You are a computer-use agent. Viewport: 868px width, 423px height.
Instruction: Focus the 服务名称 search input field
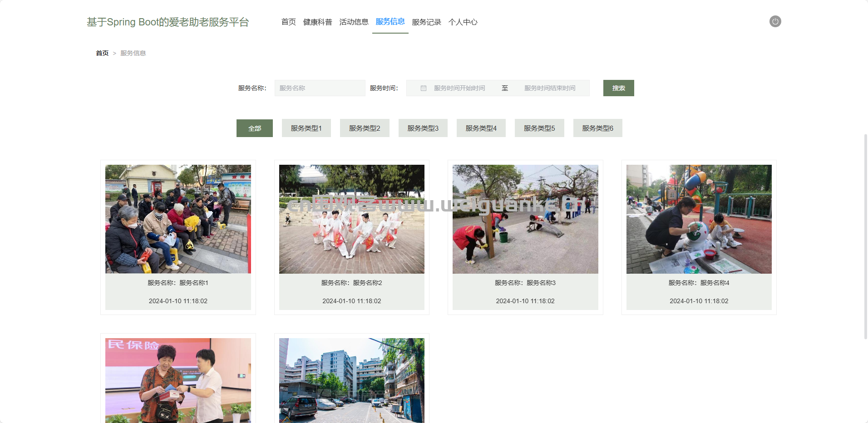click(320, 88)
